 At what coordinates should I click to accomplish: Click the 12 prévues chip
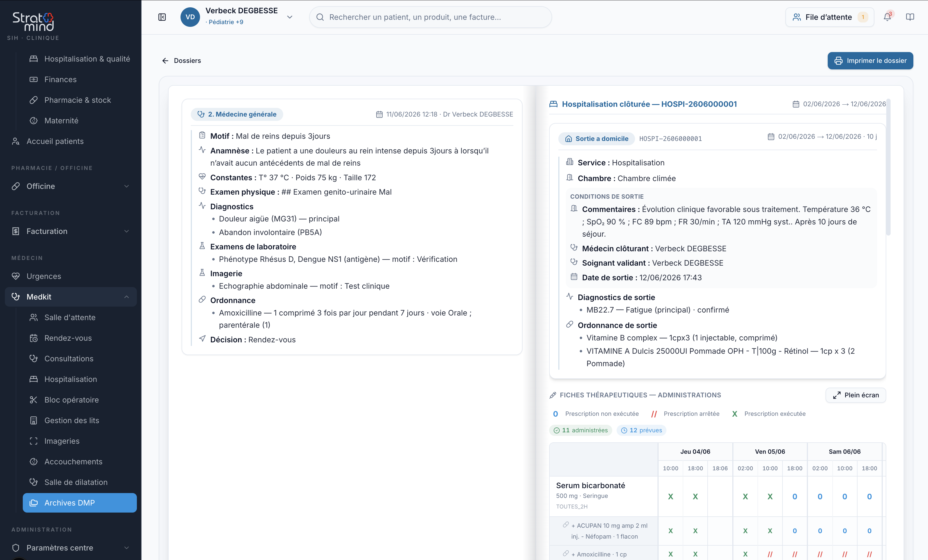(x=641, y=430)
